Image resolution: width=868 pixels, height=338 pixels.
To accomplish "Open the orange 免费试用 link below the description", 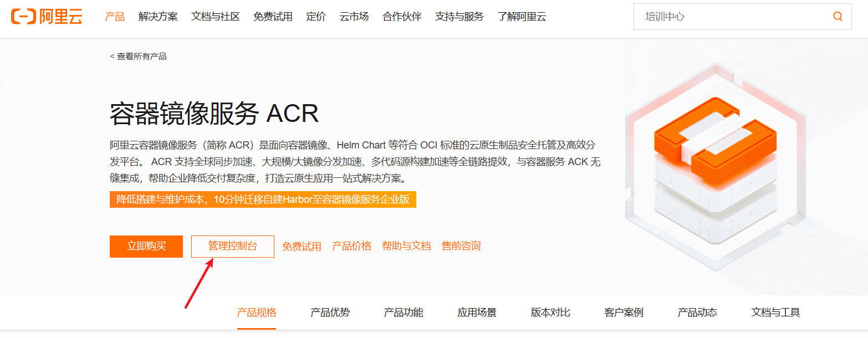I will (x=302, y=247).
